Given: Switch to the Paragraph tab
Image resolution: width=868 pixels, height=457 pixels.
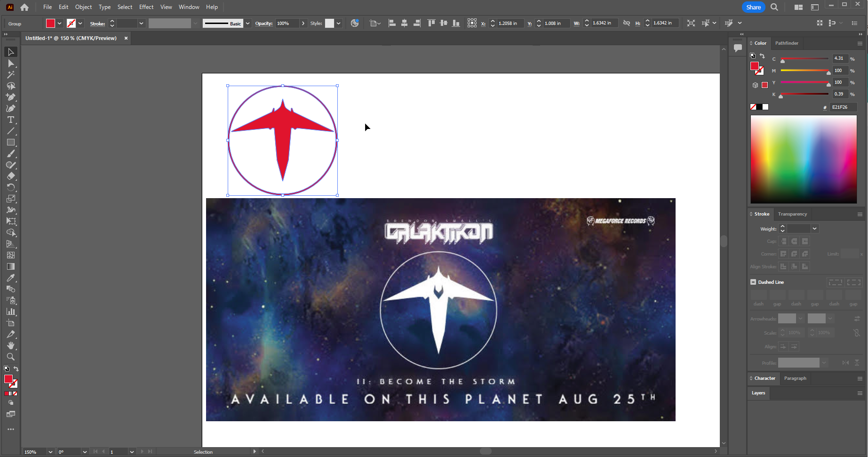Looking at the screenshot, I should tap(795, 378).
